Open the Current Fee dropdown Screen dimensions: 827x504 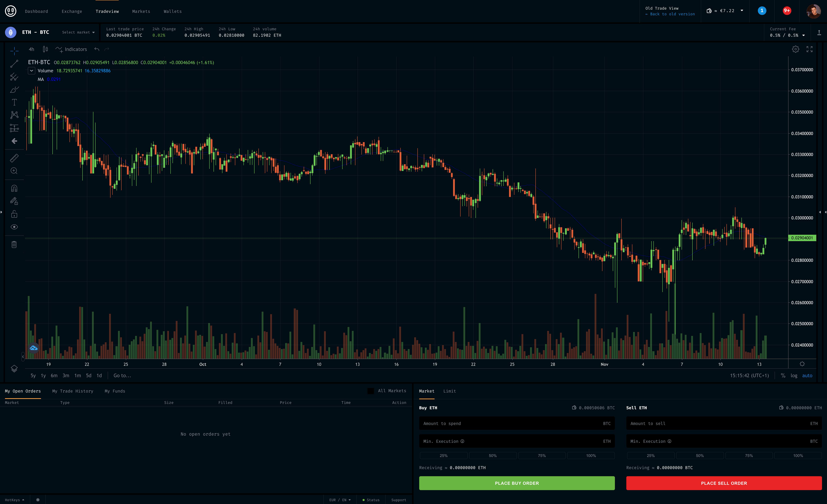[x=803, y=35]
